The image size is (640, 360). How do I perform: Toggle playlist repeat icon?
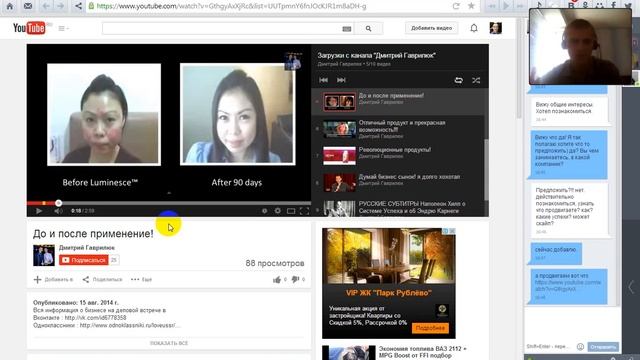458,80
